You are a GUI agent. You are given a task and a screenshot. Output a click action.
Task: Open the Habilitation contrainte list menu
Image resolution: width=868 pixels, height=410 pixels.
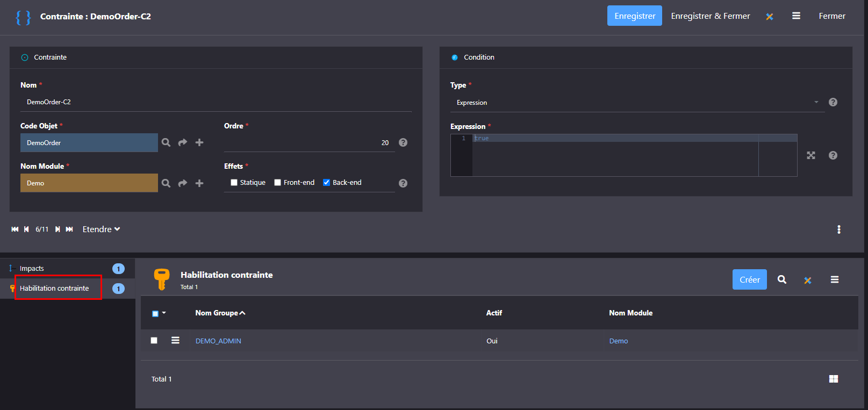tap(835, 279)
